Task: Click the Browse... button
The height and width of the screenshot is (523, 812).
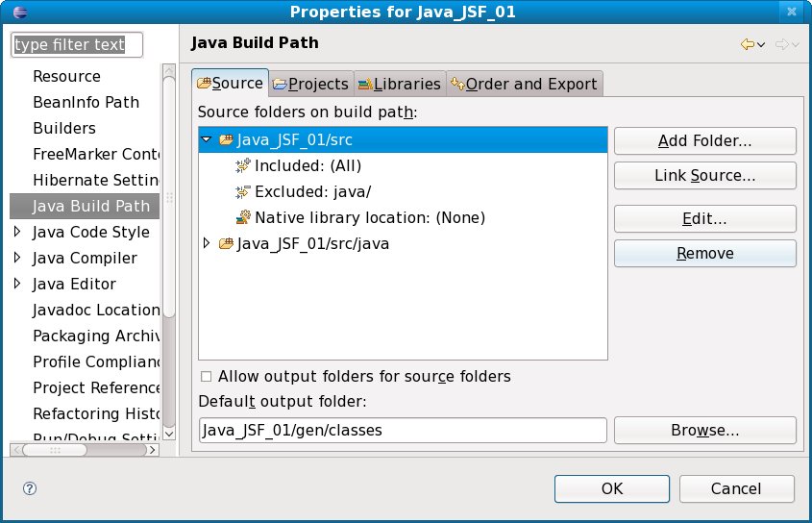Action: tap(704, 431)
